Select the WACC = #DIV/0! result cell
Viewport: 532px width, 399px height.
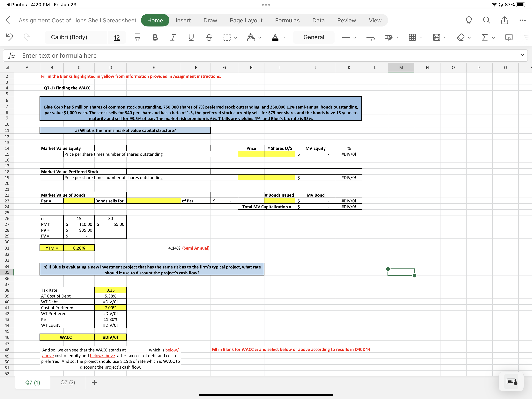pos(110,337)
